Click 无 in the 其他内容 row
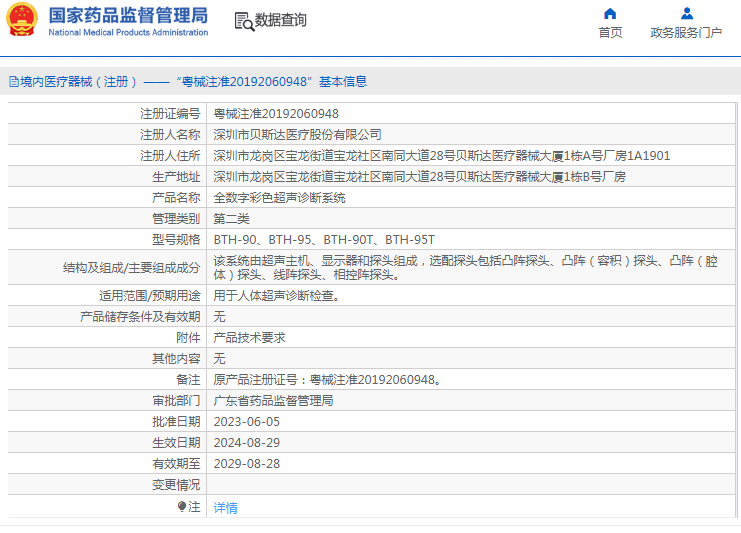This screenshot has width=741, height=533. coord(219,359)
